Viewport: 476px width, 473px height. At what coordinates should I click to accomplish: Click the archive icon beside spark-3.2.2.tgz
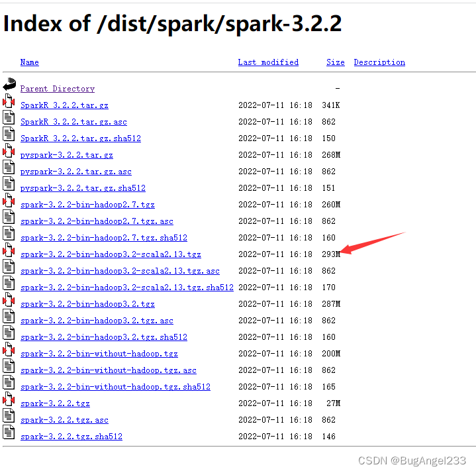click(x=9, y=399)
